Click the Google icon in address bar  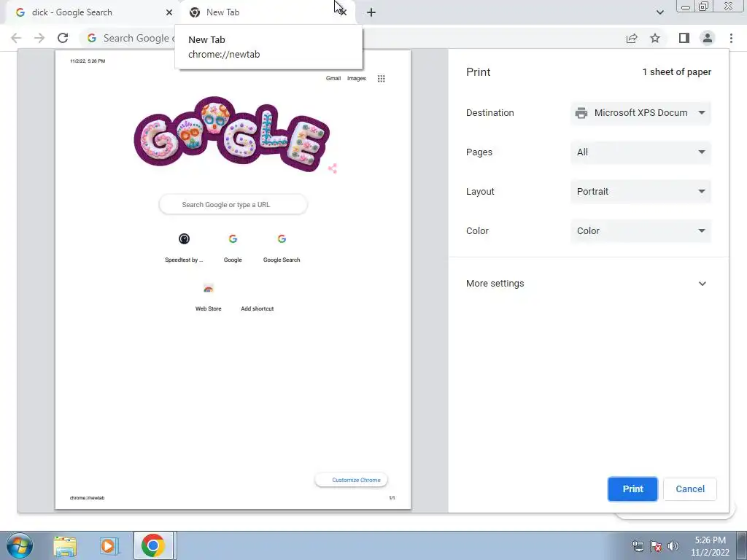coord(92,38)
